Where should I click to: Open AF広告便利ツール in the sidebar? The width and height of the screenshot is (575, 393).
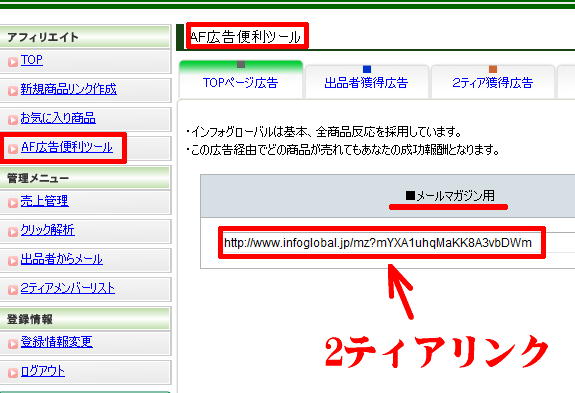pos(67,147)
